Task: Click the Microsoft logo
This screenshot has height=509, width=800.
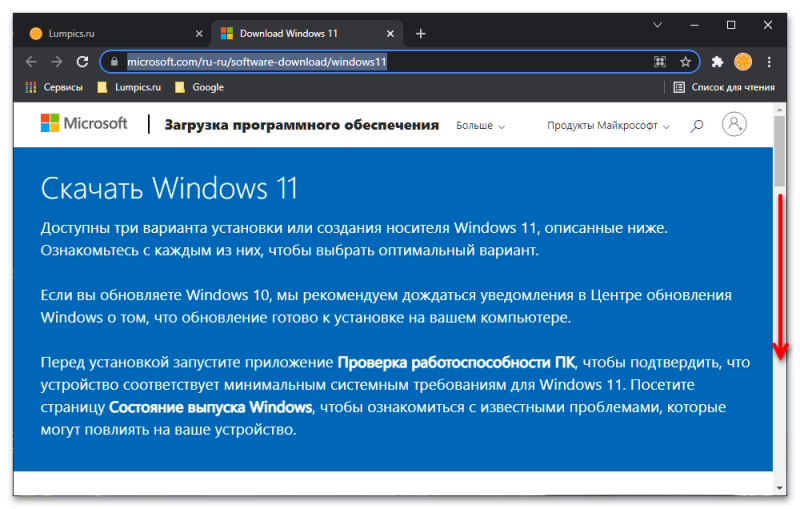Action: pyautogui.click(x=84, y=124)
